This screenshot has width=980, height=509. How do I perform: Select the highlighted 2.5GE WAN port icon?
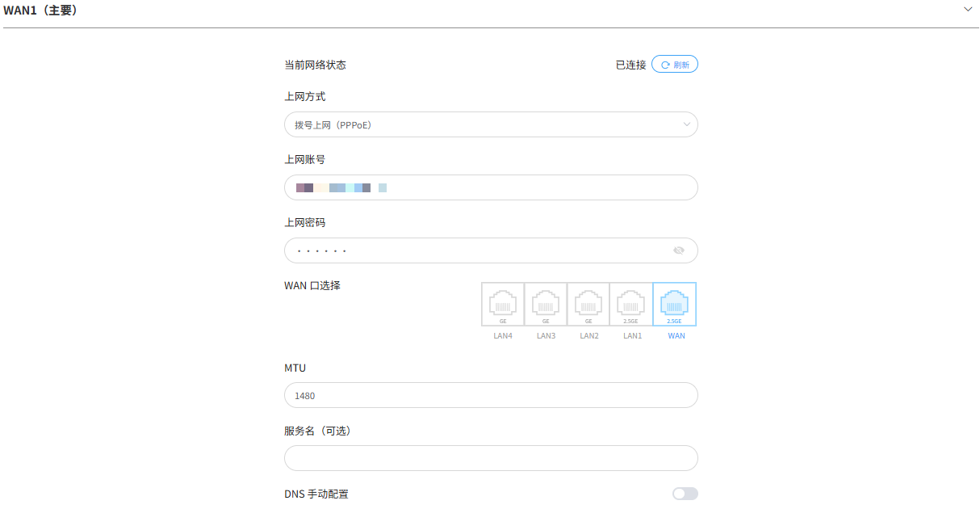coord(676,305)
